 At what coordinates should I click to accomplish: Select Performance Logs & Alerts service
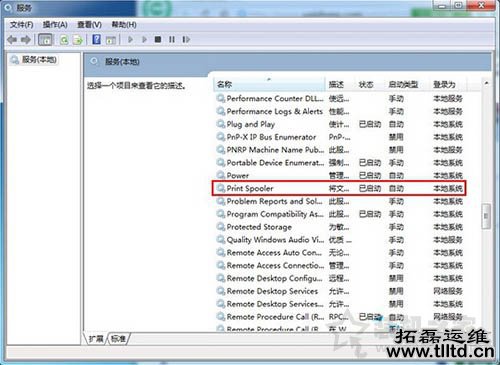(x=339, y=111)
